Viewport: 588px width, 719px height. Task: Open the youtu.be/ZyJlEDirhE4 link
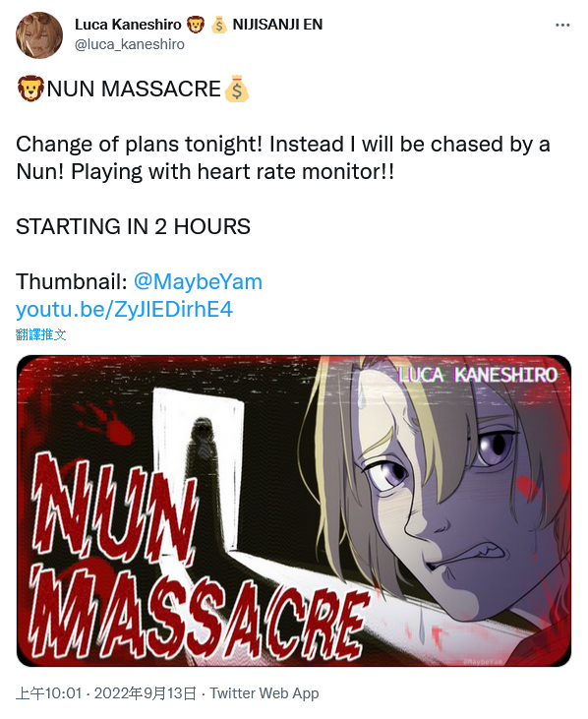(124, 309)
